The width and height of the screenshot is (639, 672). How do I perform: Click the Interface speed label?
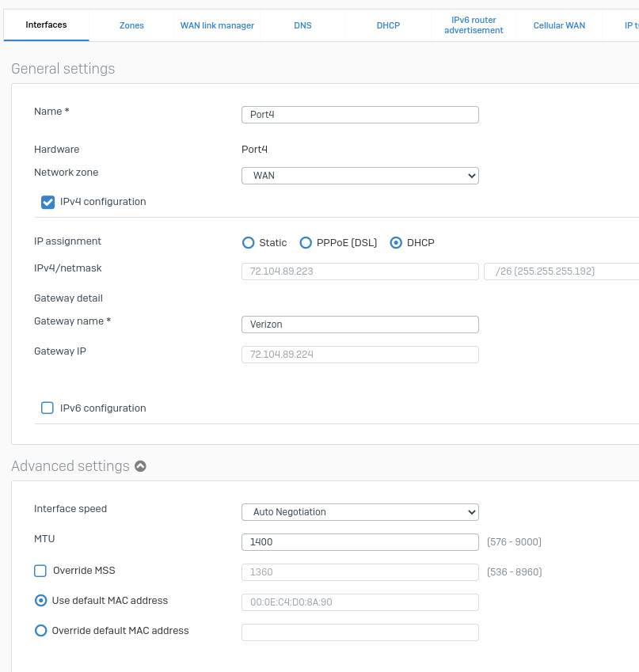pyautogui.click(x=70, y=509)
